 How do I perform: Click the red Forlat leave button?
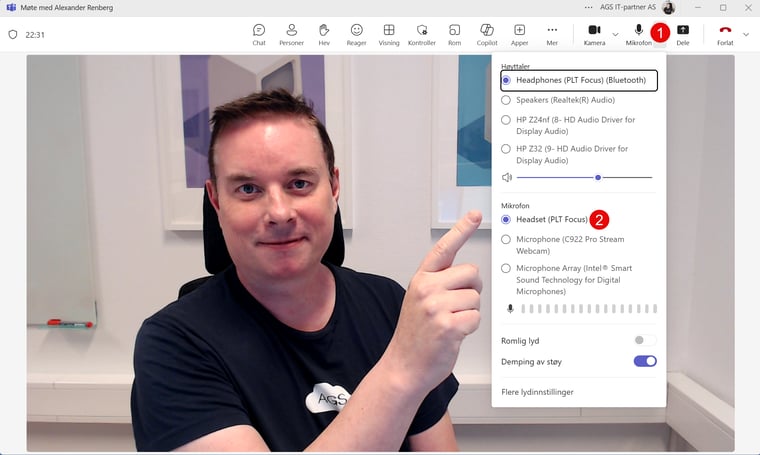(725, 34)
